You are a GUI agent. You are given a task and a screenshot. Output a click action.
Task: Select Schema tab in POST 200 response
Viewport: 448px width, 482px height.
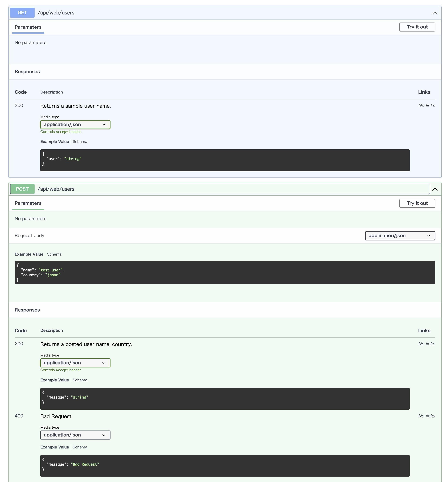click(80, 380)
